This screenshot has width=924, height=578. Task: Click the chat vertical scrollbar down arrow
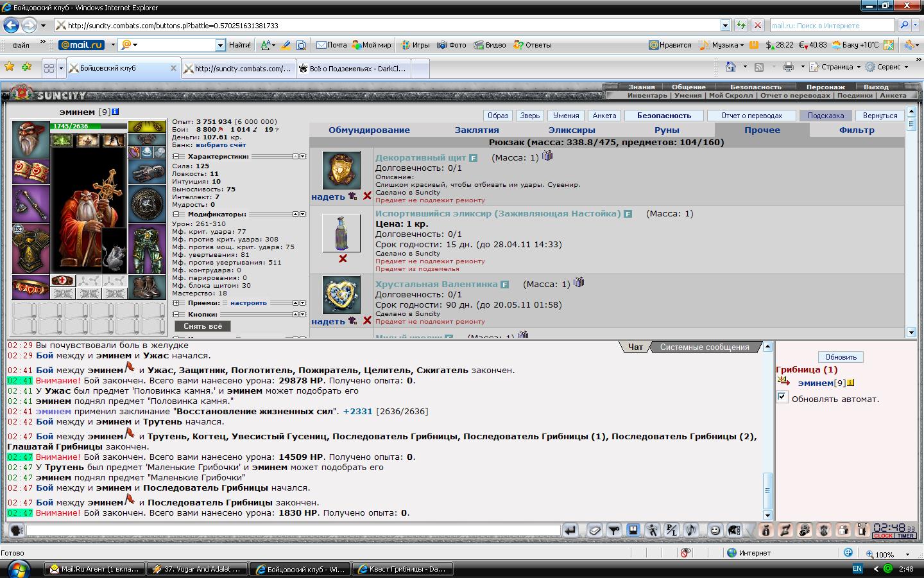pos(767,515)
